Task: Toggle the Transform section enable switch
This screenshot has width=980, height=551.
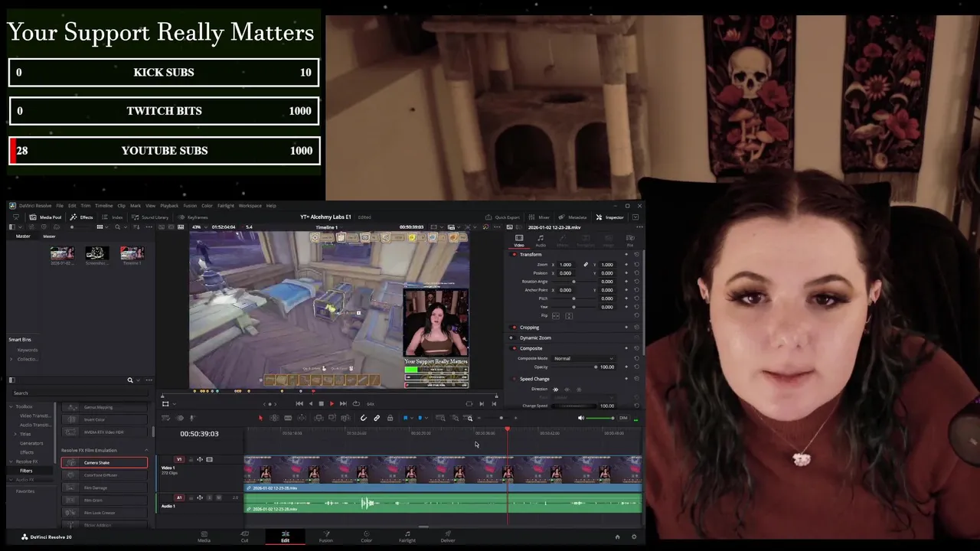Action: 514,254
